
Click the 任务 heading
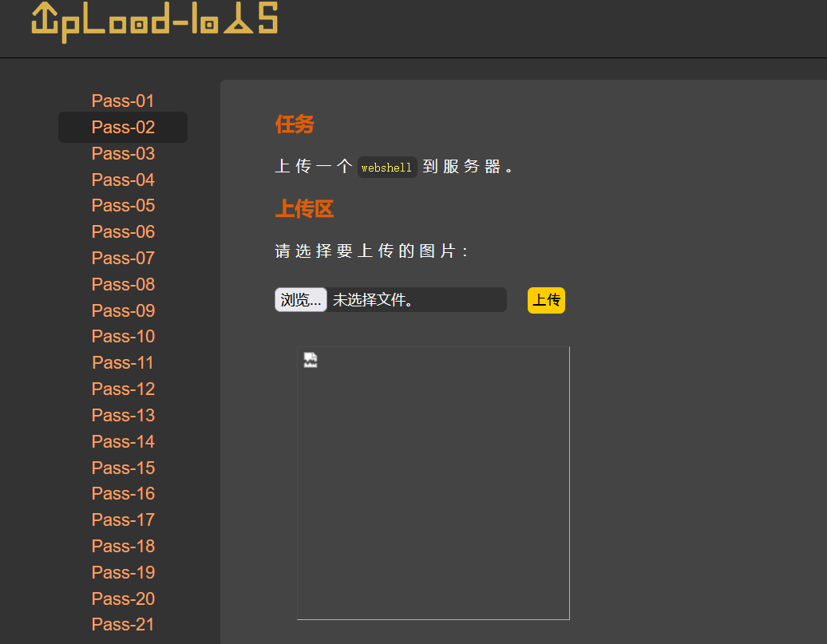click(295, 124)
